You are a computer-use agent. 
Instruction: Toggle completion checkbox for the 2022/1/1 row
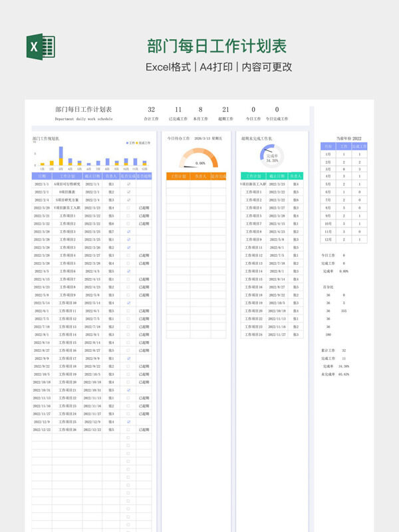tap(128, 184)
